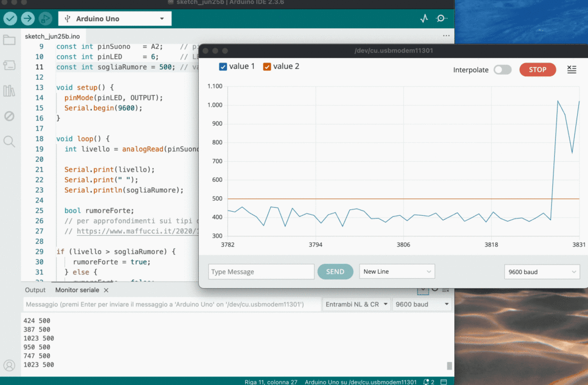
Task: Open the Boards Manager sidebar icon
Action: pyautogui.click(x=9, y=65)
